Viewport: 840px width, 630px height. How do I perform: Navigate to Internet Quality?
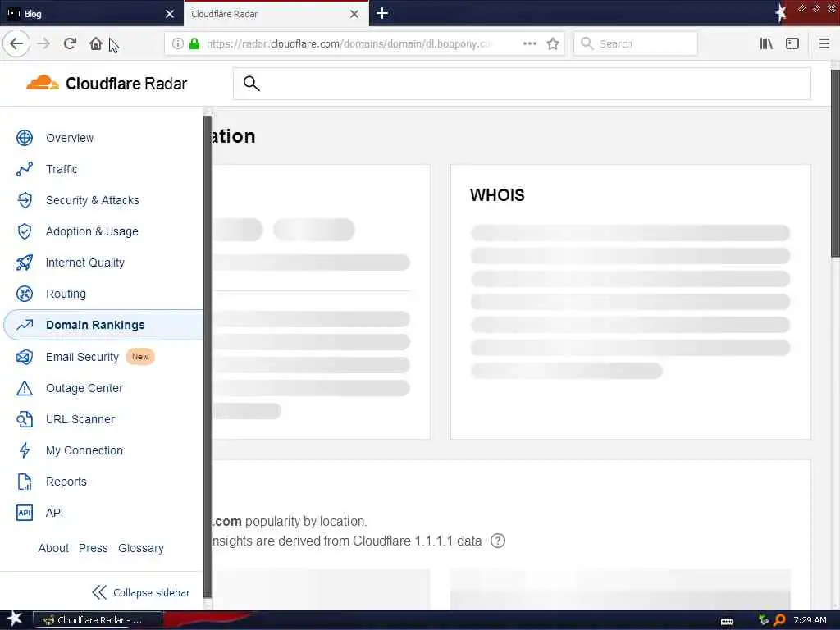tap(85, 262)
